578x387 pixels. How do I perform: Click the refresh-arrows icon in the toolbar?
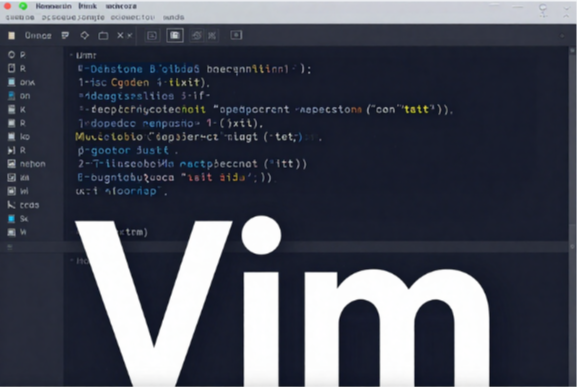pos(196,35)
